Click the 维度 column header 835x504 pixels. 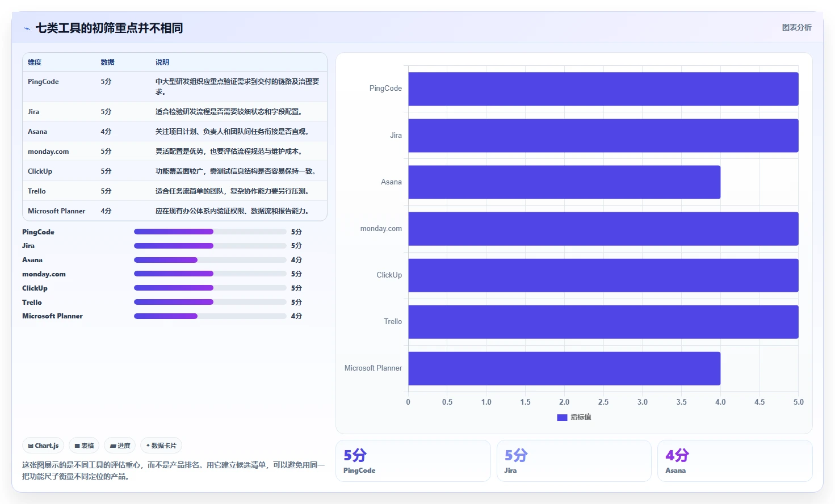click(x=35, y=62)
